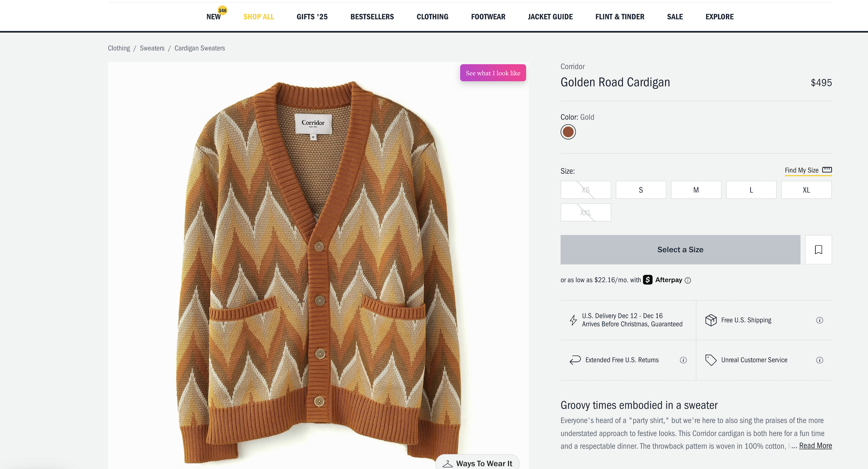Click the Afterpay info icon
Screen dimensions: 868x469
click(688, 280)
